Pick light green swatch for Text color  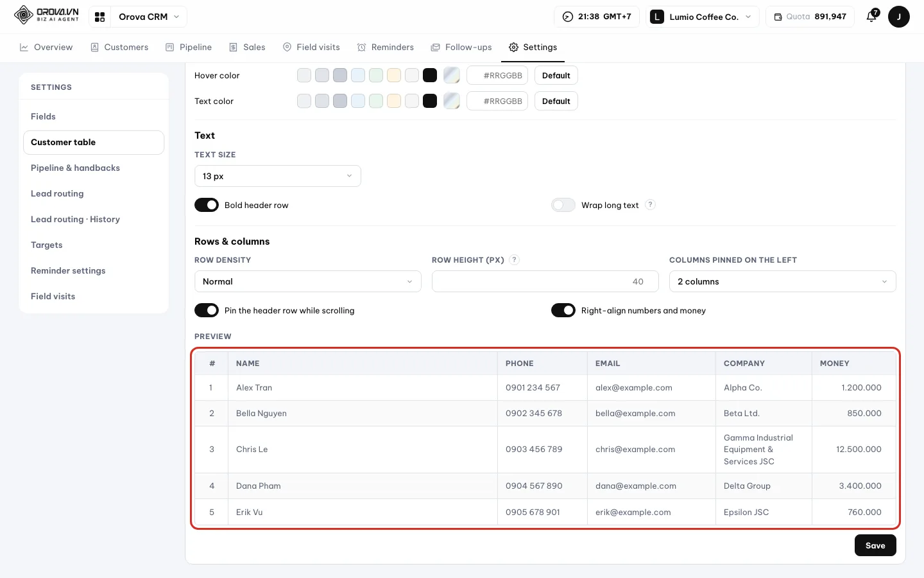[376, 101]
